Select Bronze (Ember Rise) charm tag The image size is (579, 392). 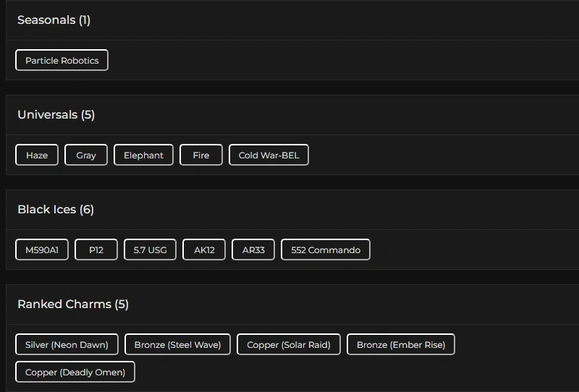(x=401, y=344)
